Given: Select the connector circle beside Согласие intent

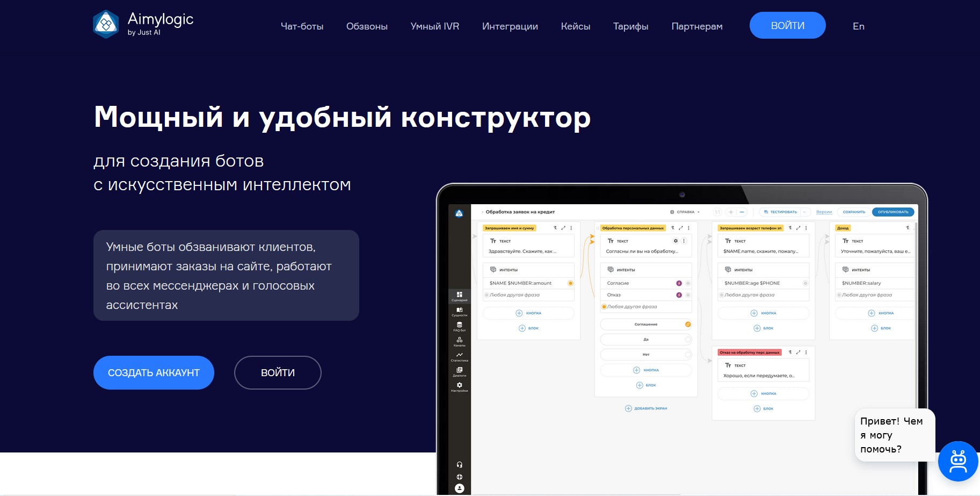Looking at the screenshot, I should coord(688,283).
